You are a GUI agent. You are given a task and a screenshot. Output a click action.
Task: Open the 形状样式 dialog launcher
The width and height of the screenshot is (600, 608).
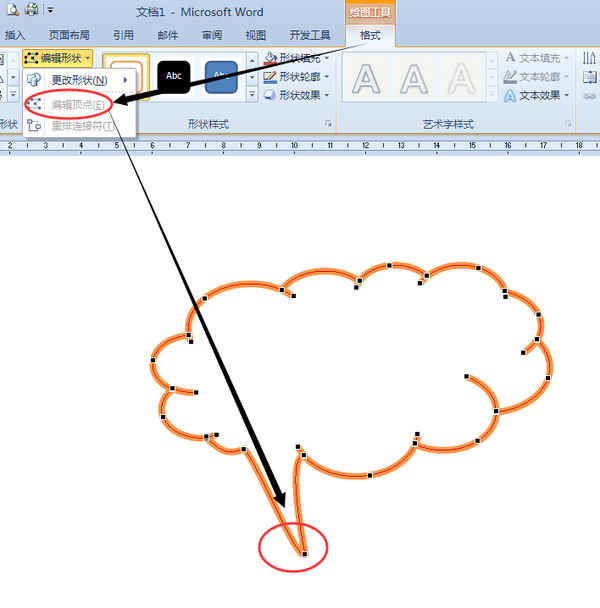[329, 124]
